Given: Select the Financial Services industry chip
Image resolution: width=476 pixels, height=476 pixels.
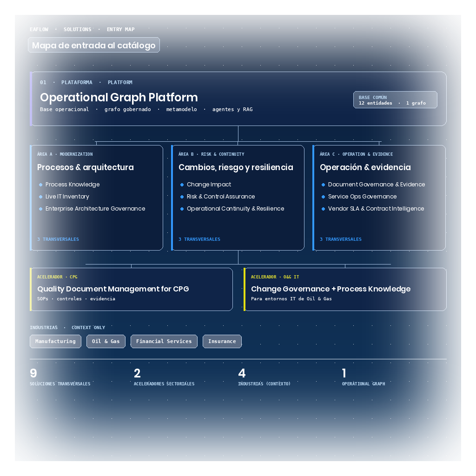Looking at the screenshot, I should pos(164,342).
